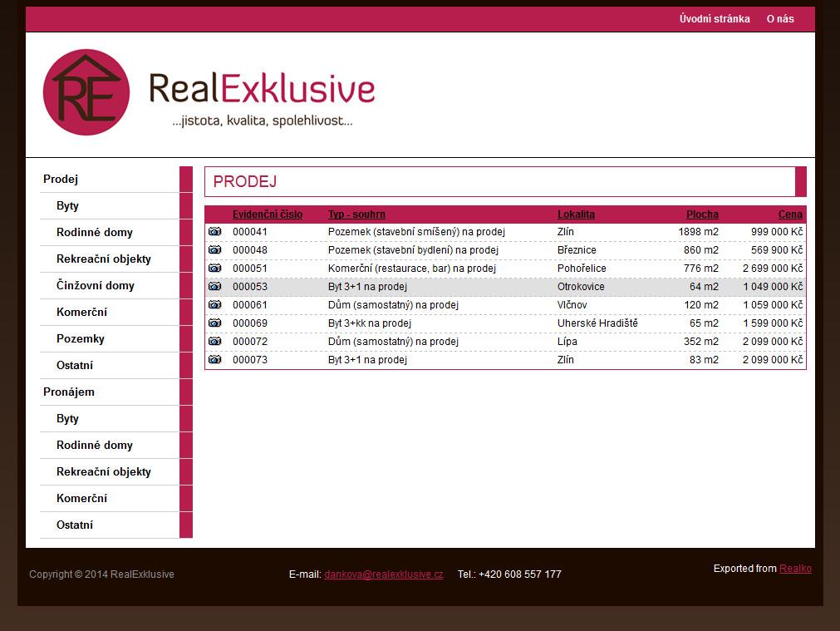Select evidence number 000041
The image size is (840, 631).
pyautogui.click(x=249, y=232)
